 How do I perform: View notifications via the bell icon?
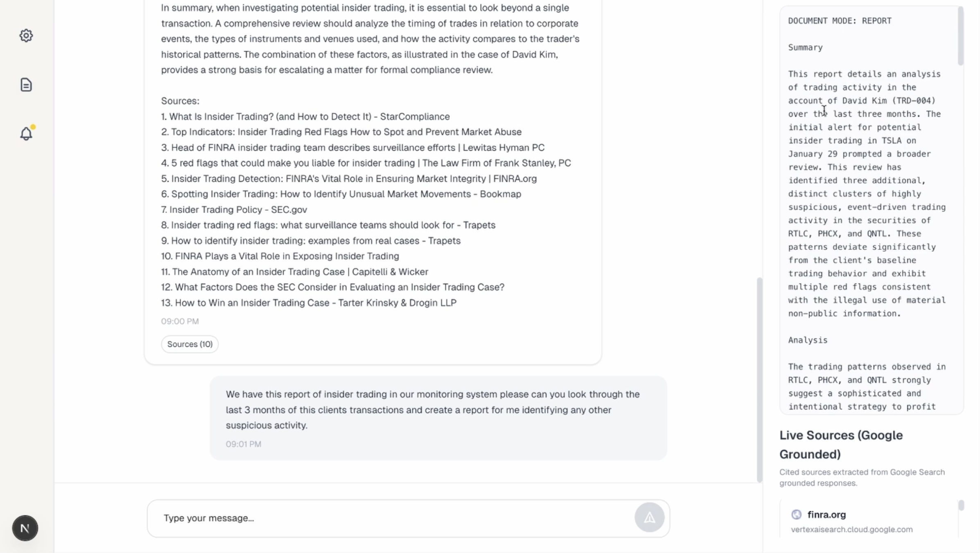click(26, 134)
